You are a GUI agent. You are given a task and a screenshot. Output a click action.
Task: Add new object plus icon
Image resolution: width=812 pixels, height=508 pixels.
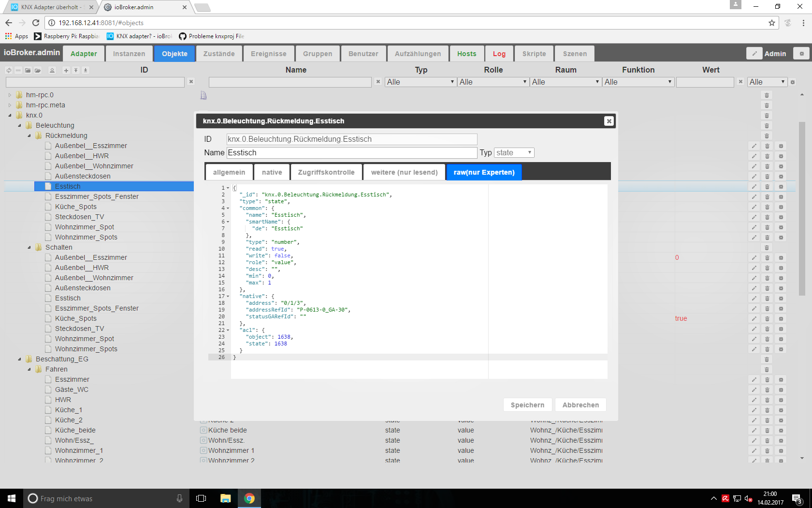click(x=66, y=70)
